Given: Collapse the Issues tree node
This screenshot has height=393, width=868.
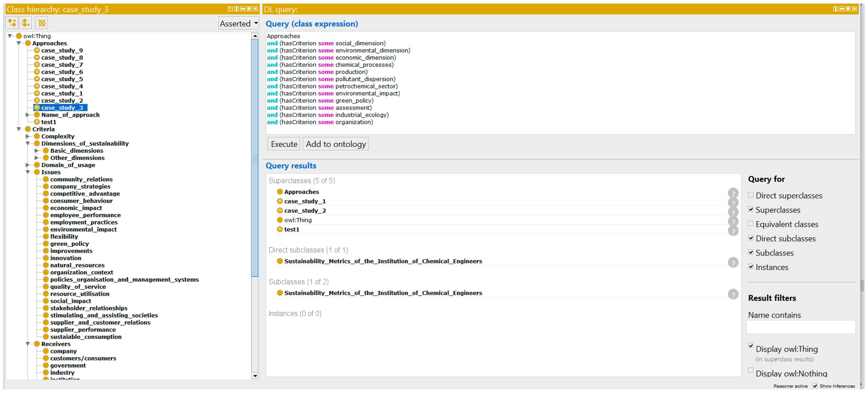Looking at the screenshot, I should click(28, 172).
